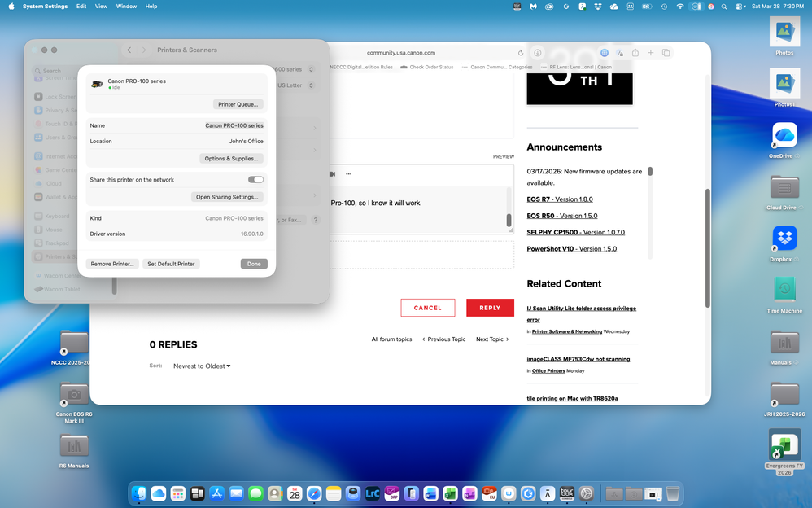Click the Settings back chevron
The width and height of the screenshot is (812, 508).
click(129, 50)
